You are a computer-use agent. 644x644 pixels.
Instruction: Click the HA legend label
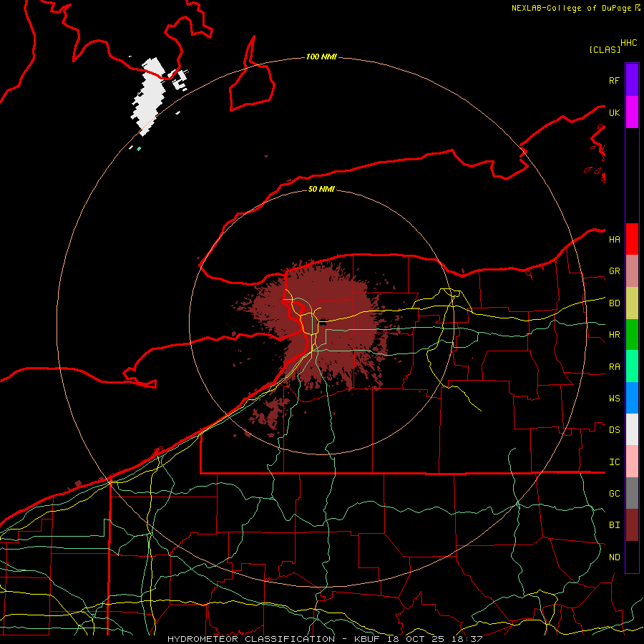[x=615, y=239]
